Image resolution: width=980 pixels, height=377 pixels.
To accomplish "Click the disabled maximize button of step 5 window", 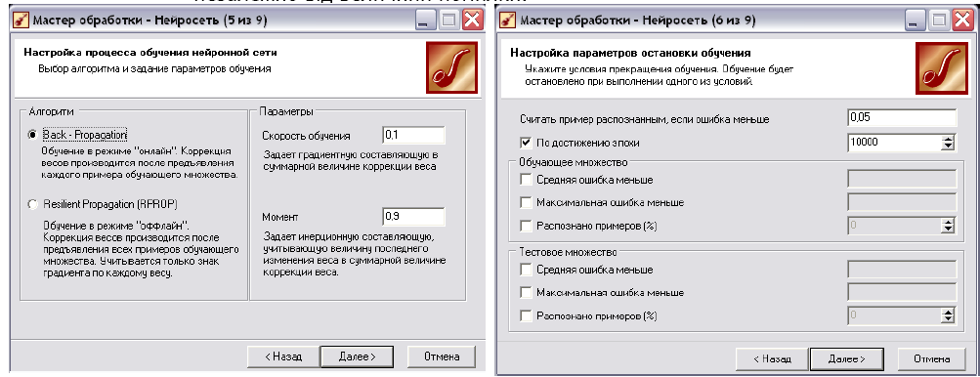I will coord(448,21).
